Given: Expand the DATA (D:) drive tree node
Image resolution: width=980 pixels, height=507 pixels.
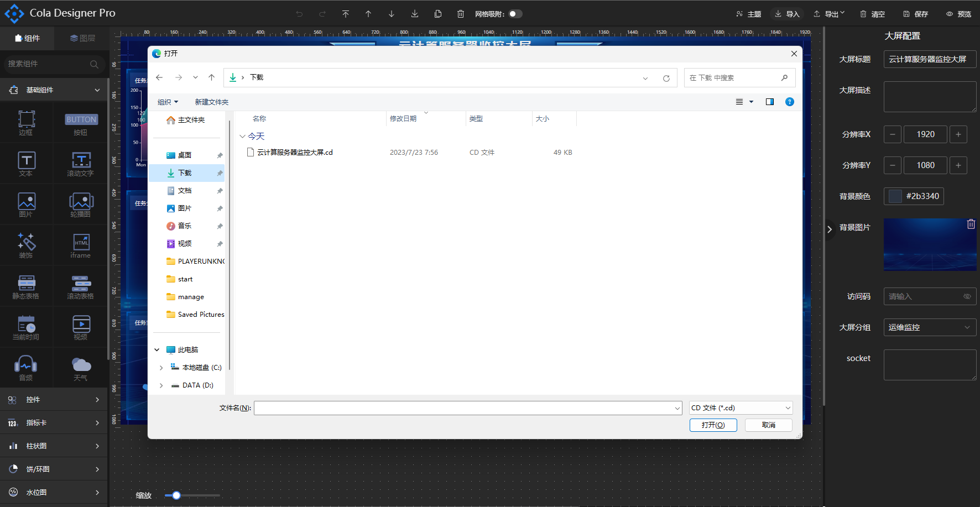Looking at the screenshot, I should [161, 385].
